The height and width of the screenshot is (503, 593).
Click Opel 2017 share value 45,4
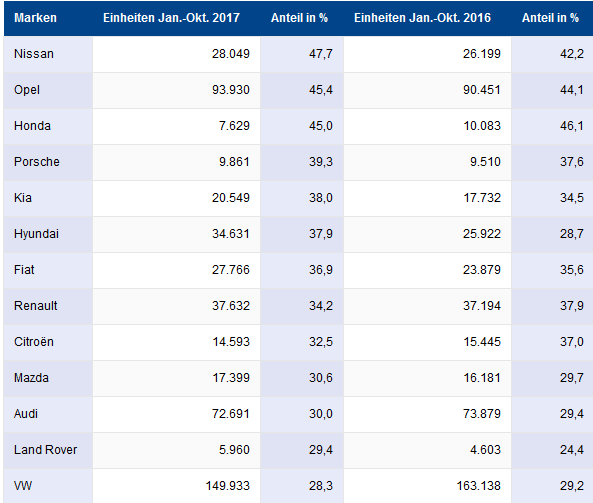pyautogui.click(x=321, y=90)
